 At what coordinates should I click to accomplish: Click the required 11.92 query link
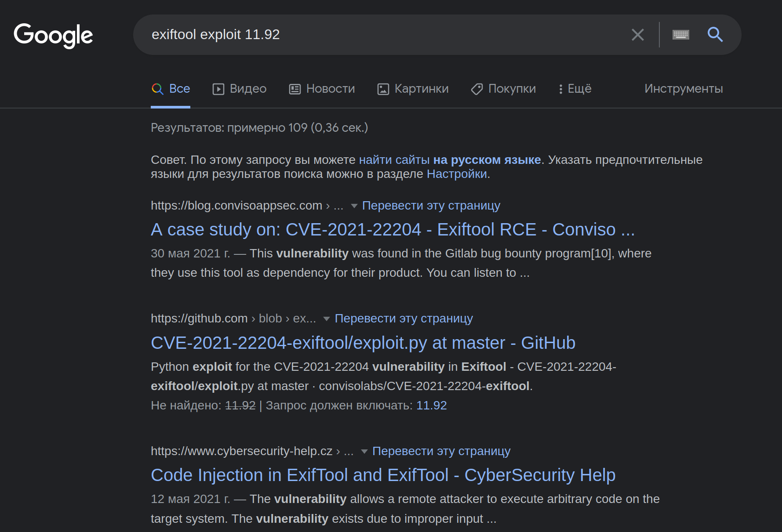coord(431,405)
